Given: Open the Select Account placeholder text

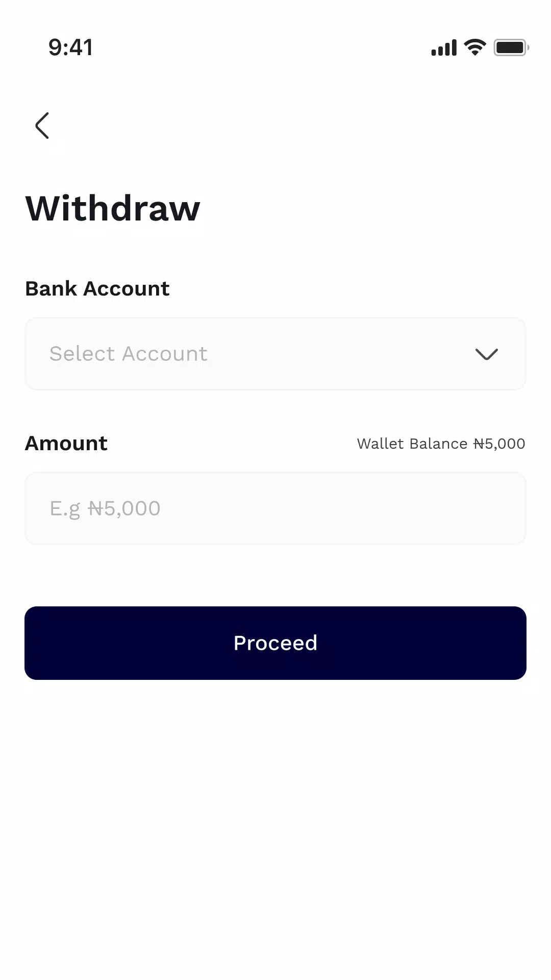Looking at the screenshot, I should click(x=129, y=354).
